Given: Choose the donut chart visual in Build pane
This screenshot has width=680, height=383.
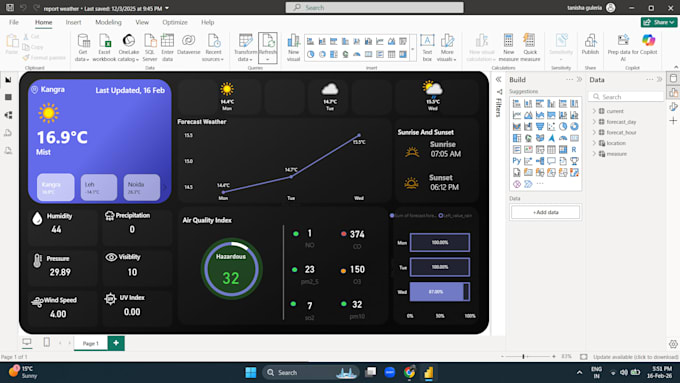Looking at the screenshot, I should 574,126.
